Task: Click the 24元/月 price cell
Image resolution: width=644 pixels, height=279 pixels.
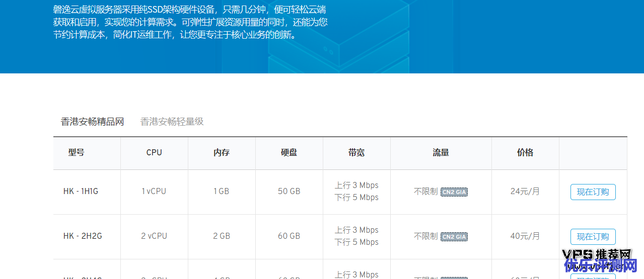Action: click(x=525, y=192)
